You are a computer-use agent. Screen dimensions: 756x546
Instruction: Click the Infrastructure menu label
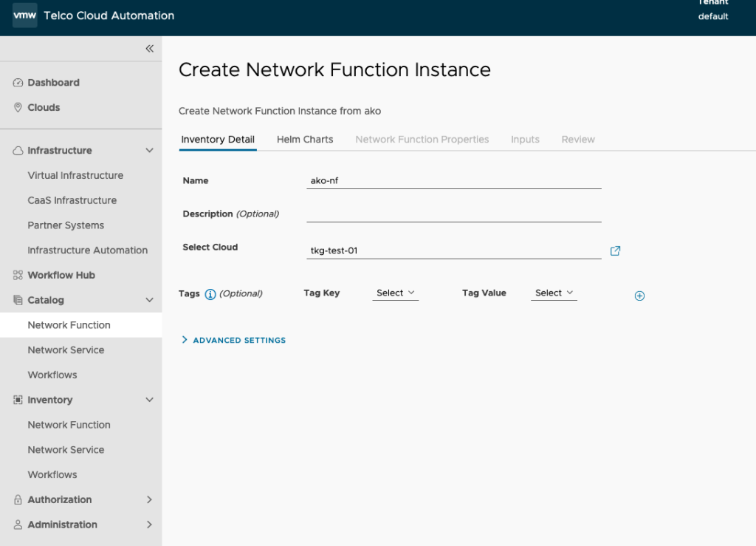[x=60, y=151]
